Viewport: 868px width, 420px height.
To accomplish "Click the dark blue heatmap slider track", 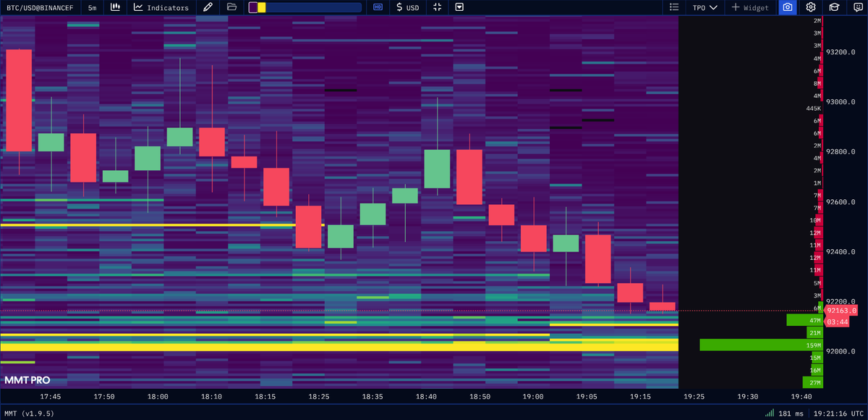I will (x=313, y=7).
